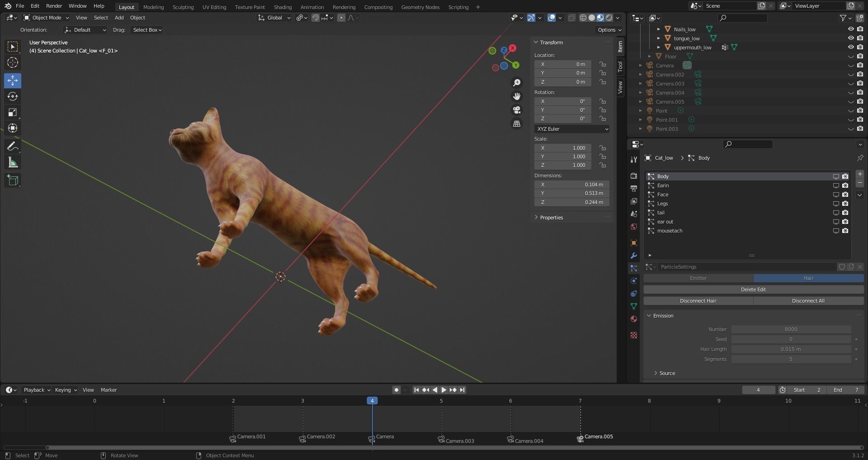Toggle visibility of Nails_low in outliner

[851, 29]
